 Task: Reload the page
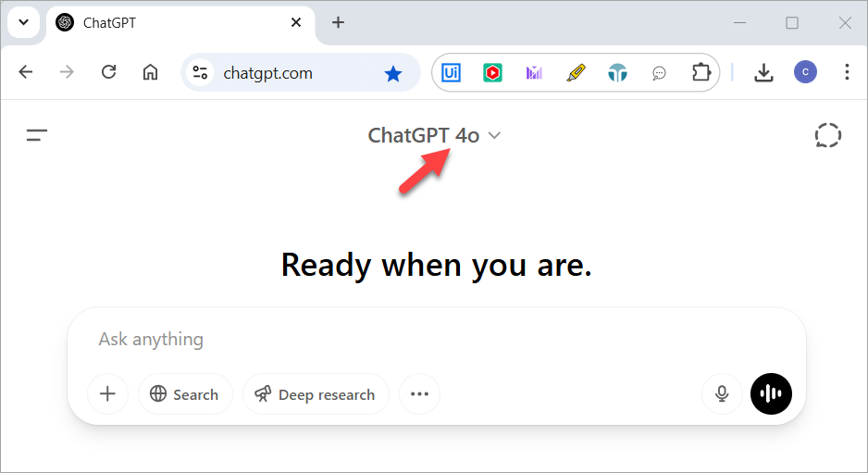[108, 72]
